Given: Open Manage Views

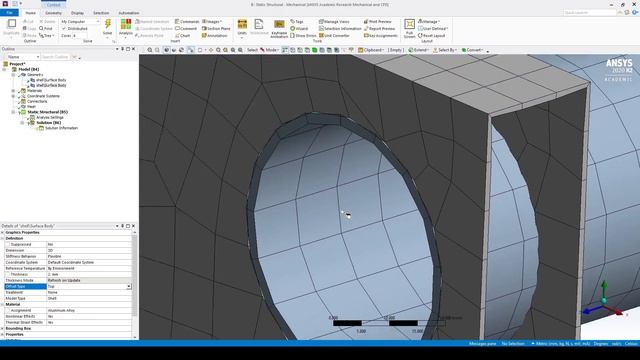Looking at the screenshot, I should coord(334,21).
